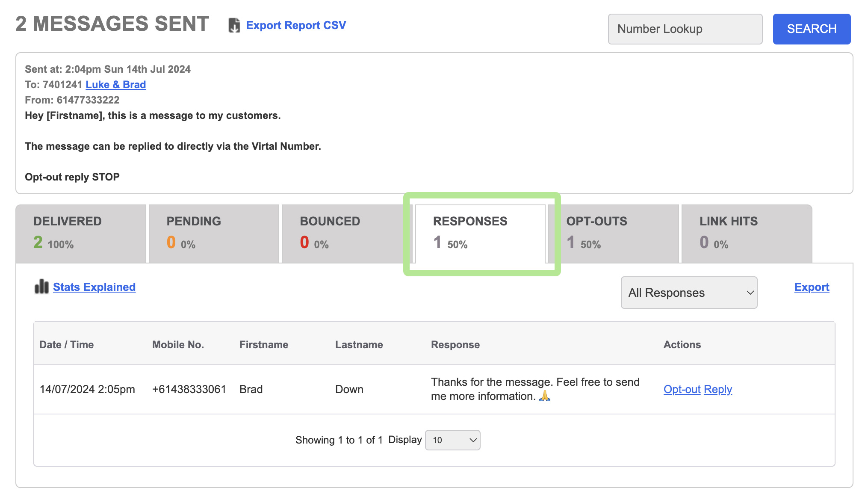This screenshot has height=503, width=868.
Task: Click the Export link above the table
Action: click(812, 287)
